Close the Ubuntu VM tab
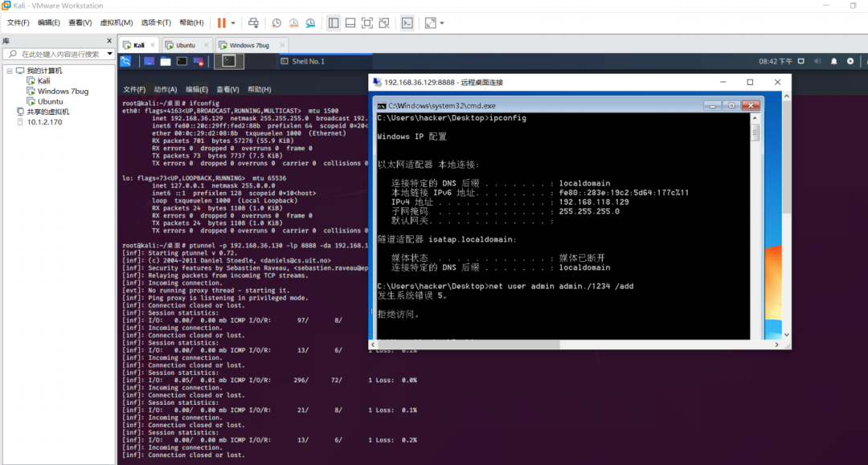The width and height of the screenshot is (868, 465). (x=206, y=45)
